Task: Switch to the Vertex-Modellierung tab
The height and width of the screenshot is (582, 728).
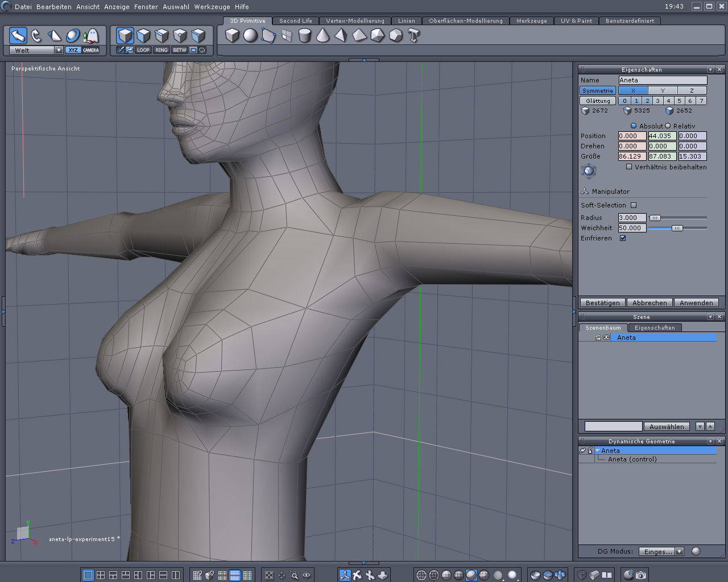Action: [355, 21]
